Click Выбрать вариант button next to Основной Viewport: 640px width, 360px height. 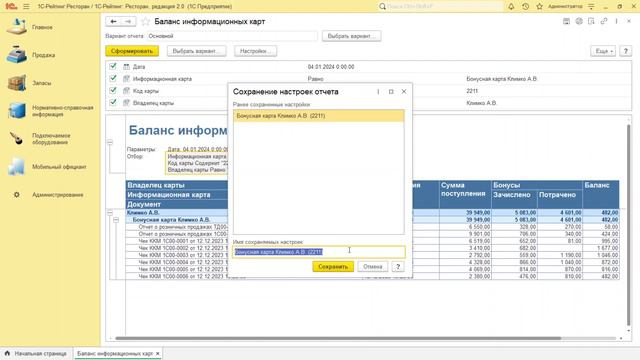click(x=351, y=36)
